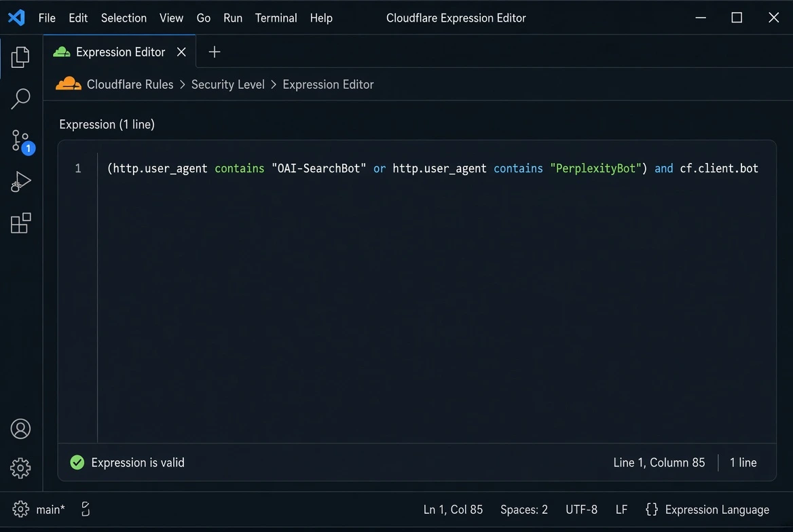Open the Search sidebar

(20, 98)
